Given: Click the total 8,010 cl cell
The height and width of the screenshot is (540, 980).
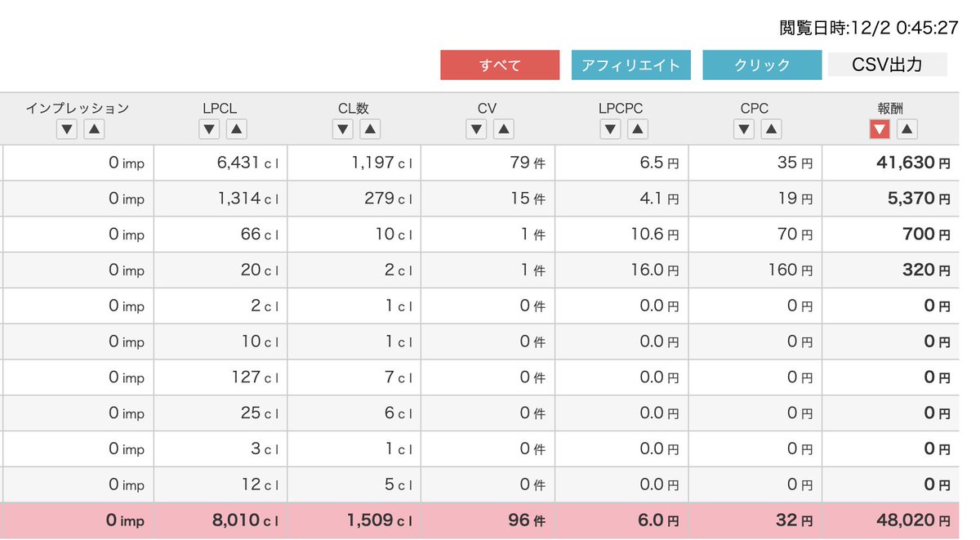Looking at the screenshot, I should click(x=220, y=520).
